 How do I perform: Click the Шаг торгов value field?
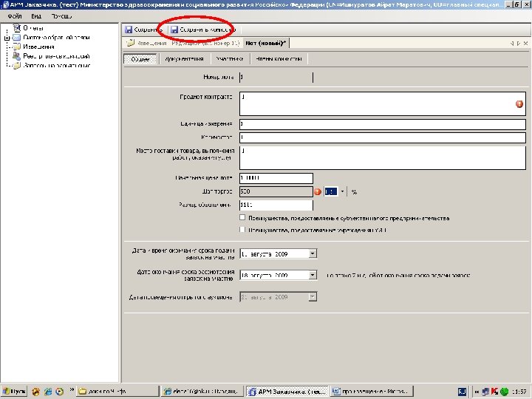[x=276, y=191]
